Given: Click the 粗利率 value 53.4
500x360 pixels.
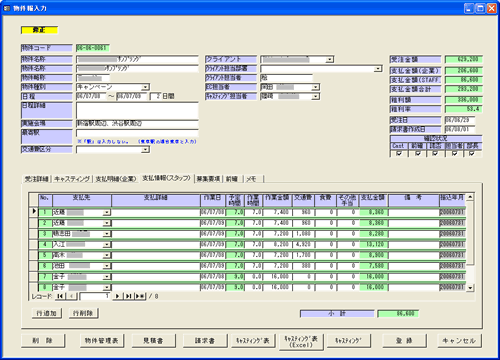Looking at the screenshot, I should (x=464, y=109).
